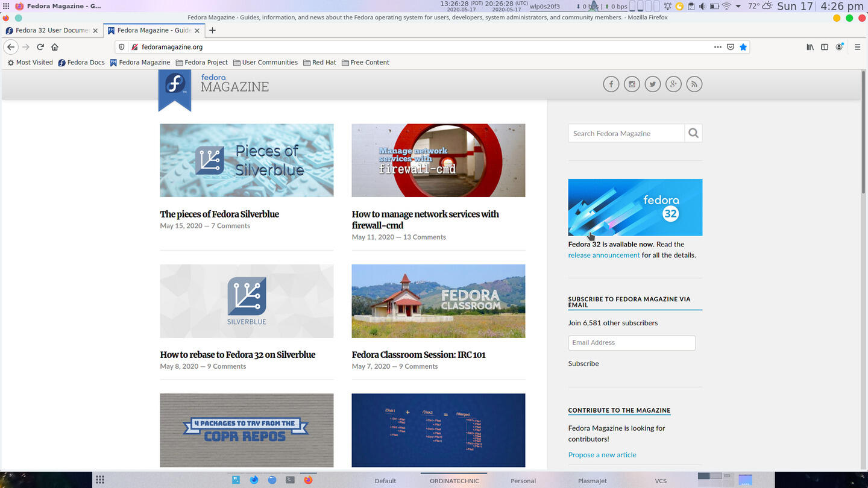Save page to Pocket

[x=730, y=47]
